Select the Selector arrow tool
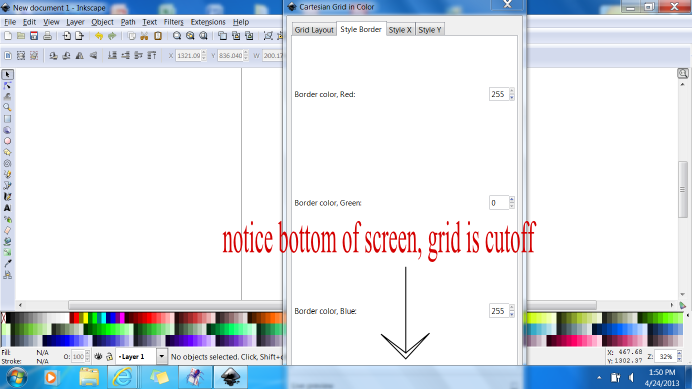Screen dimensions: 692x389 8,74
